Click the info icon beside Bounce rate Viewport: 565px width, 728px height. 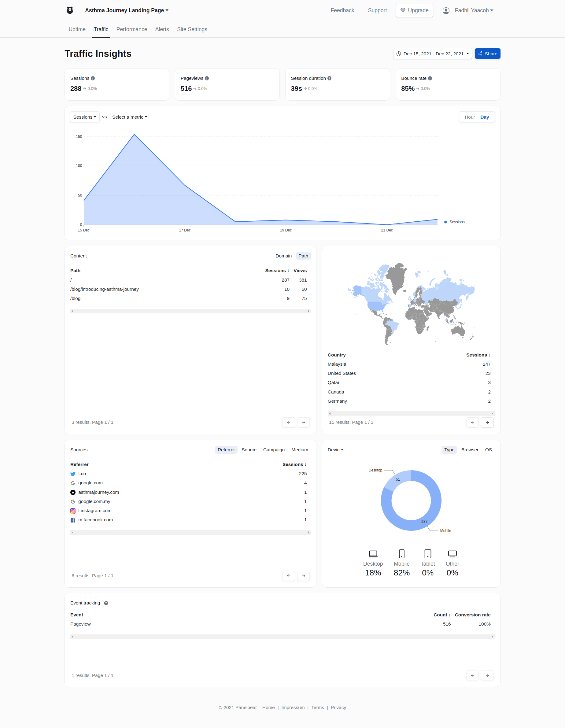pyautogui.click(x=430, y=78)
